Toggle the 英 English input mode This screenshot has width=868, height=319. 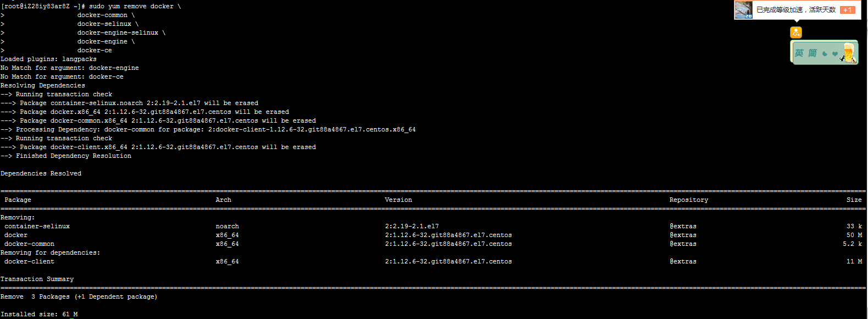point(799,53)
